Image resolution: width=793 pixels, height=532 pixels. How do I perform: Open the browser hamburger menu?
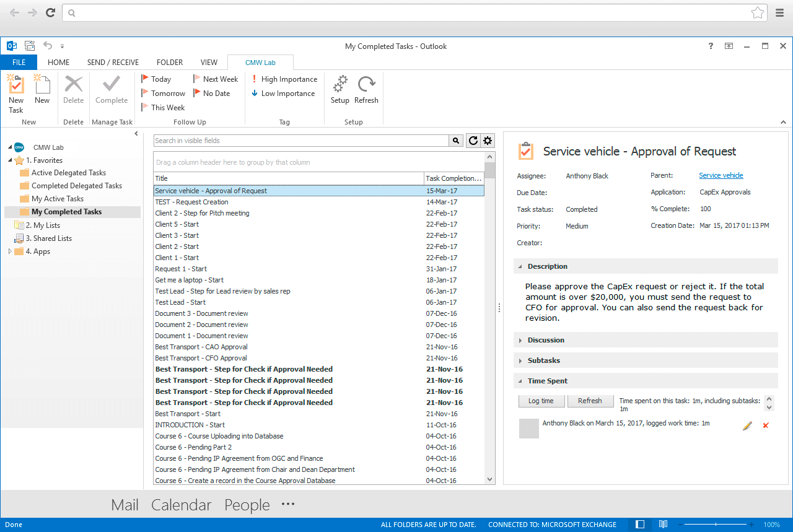click(x=780, y=12)
